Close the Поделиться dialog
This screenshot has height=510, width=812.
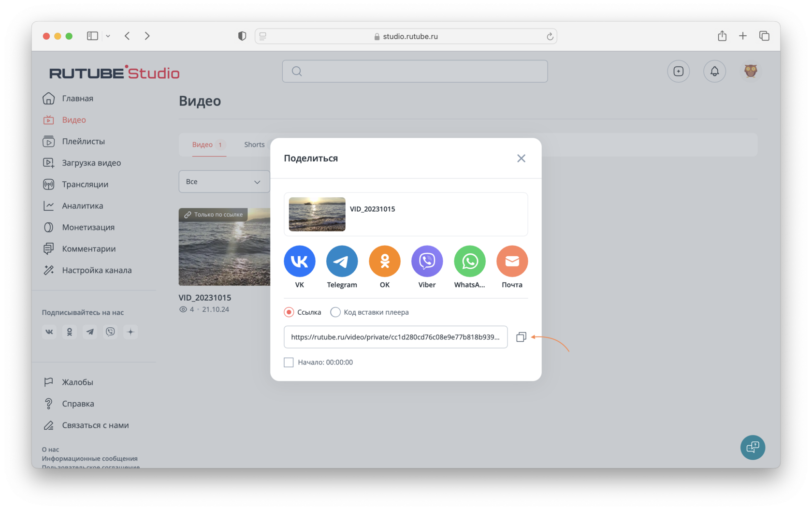click(x=521, y=158)
